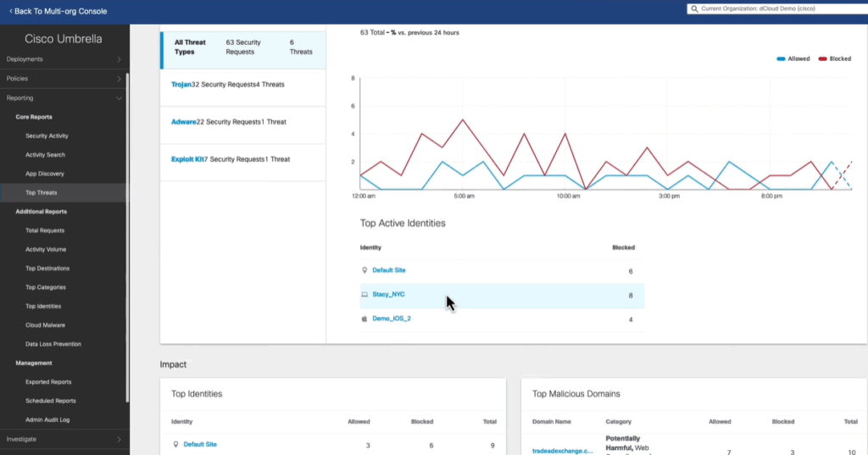
Task: Open Scheduled Reports
Action: (51, 401)
